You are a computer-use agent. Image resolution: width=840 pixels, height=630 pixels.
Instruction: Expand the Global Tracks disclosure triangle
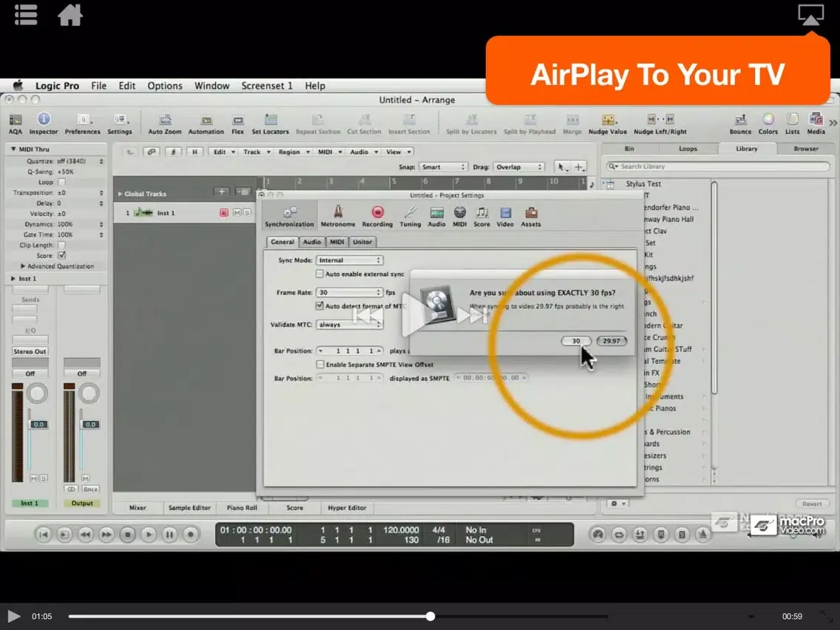120,194
